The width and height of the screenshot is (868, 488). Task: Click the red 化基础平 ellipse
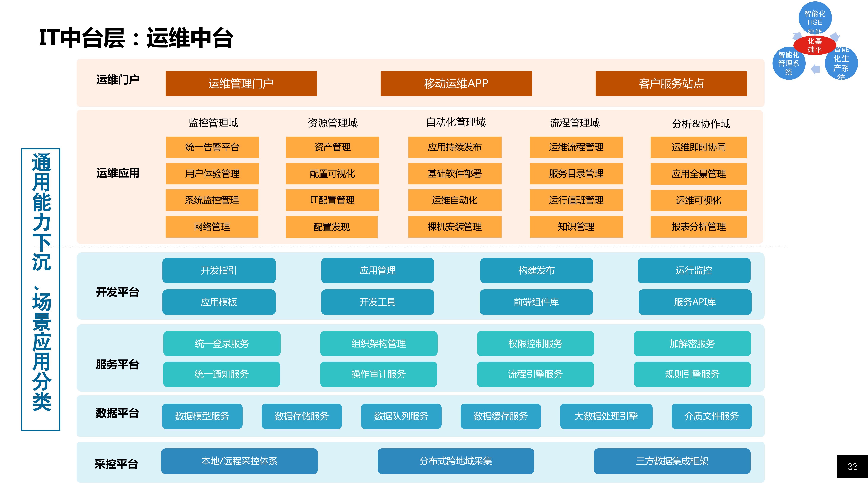pyautogui.click(x=815, y=45)
